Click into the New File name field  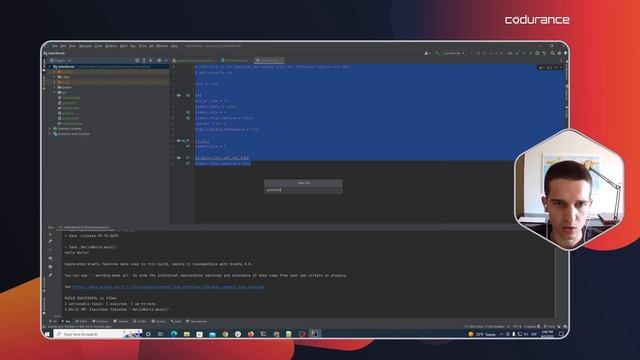click(303, 190)
